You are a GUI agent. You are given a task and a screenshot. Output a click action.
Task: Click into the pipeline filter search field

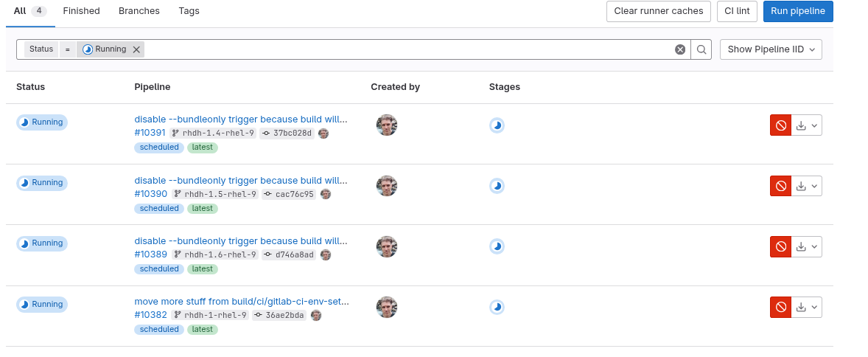405,49
